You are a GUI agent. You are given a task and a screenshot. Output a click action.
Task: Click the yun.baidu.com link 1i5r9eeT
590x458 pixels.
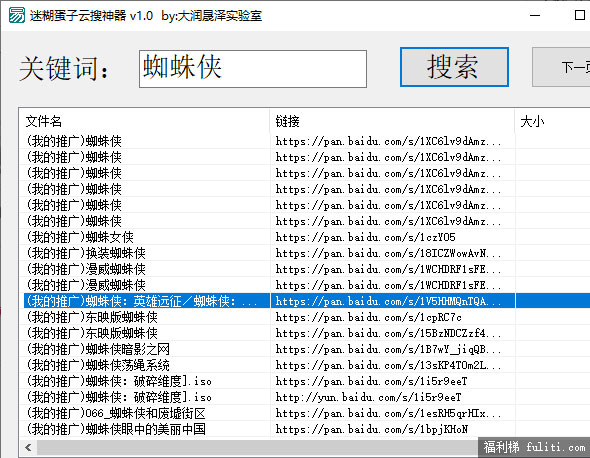click(x=368, y=397)
